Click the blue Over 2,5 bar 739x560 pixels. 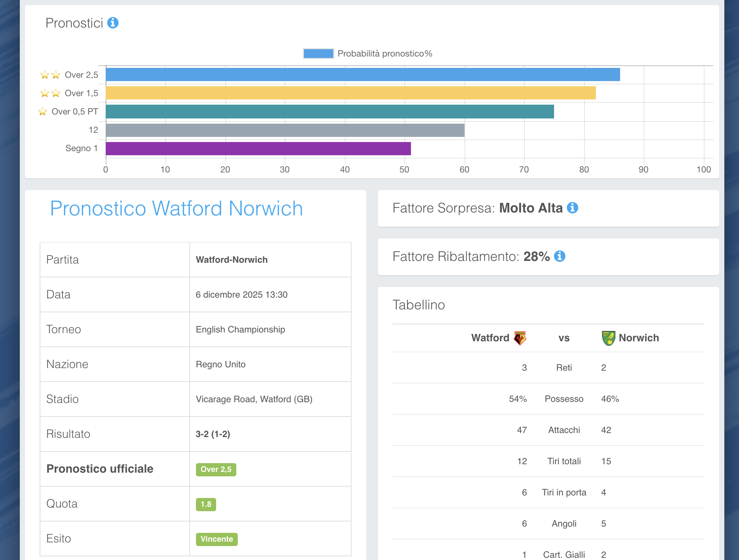pyautogui.click(x=363, y=74)
